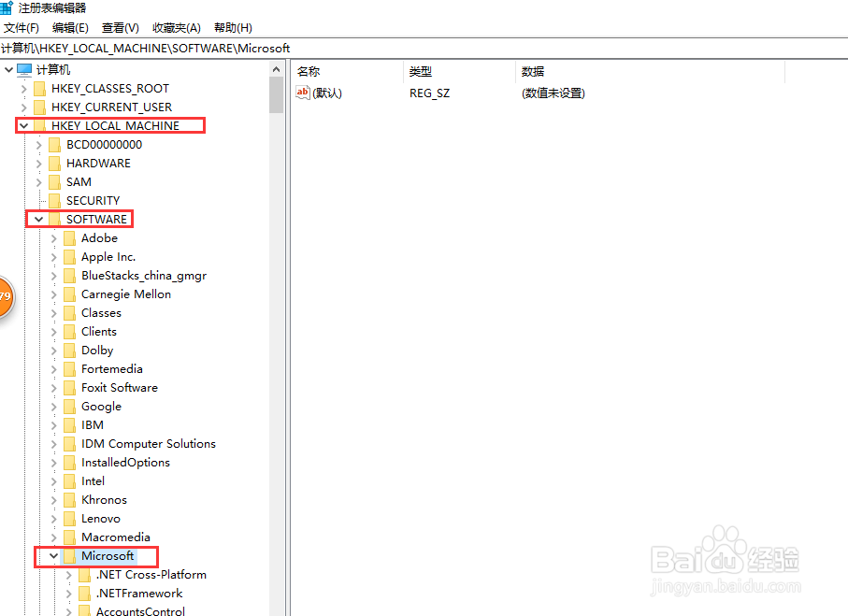Select the InstalledOptions key

[125, 463]
